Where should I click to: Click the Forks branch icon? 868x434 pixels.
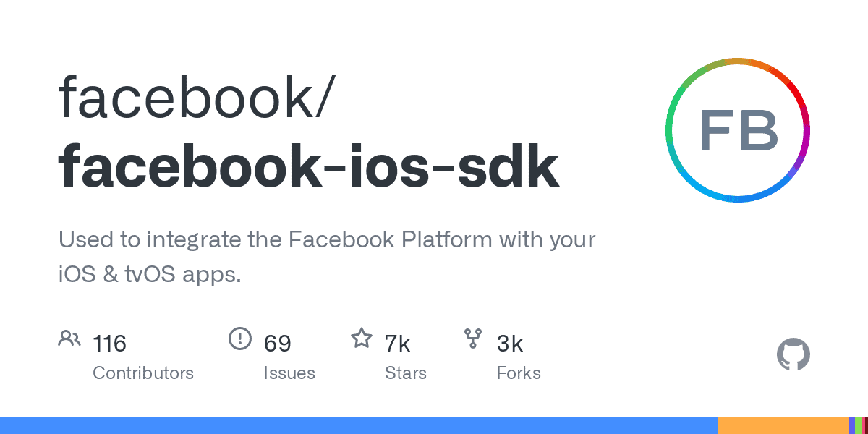pyautogui.click(x=473, y=339)
